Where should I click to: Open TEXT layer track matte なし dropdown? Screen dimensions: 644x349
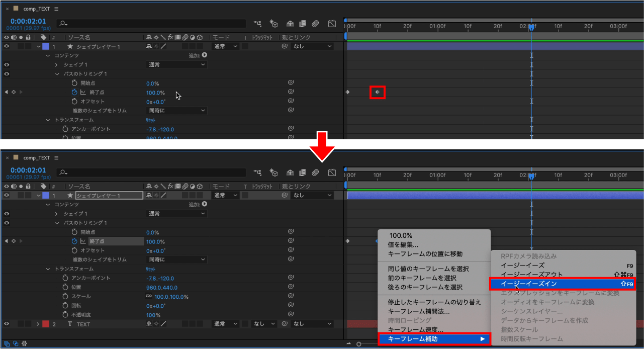(265, 324)
